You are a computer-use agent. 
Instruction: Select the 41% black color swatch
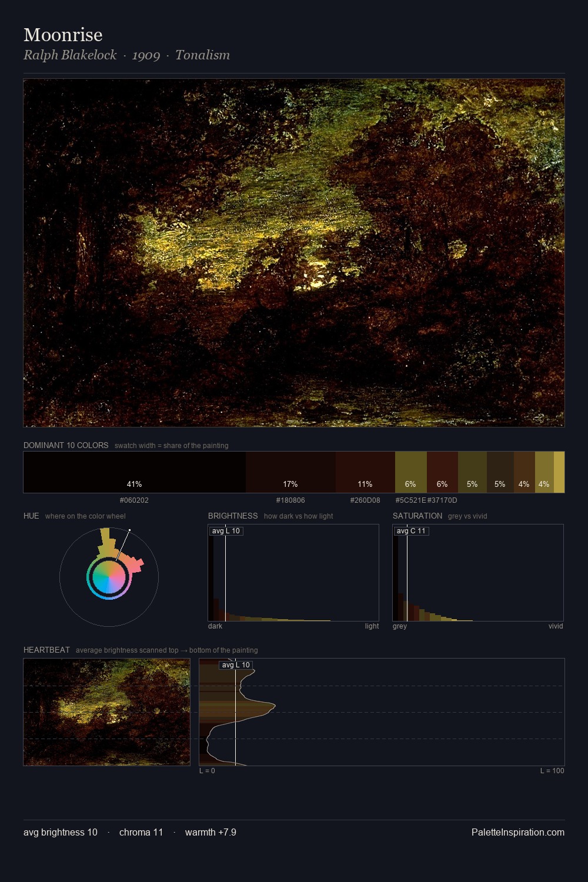pos(135,472)
